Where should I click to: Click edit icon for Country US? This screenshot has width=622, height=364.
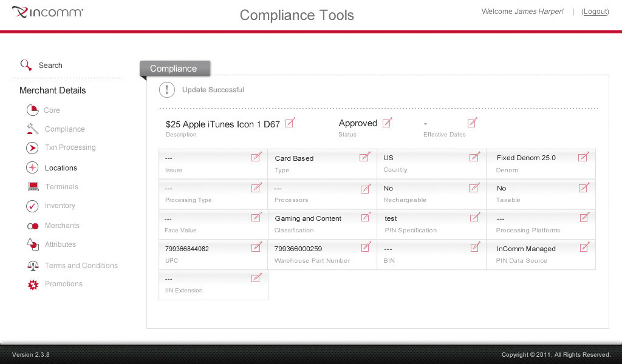[475, 157]
